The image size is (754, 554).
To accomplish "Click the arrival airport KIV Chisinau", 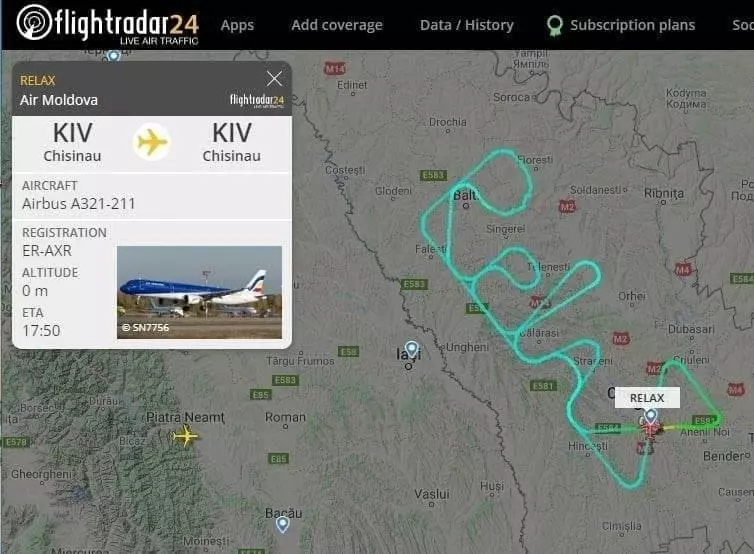I will click(231, 142).
